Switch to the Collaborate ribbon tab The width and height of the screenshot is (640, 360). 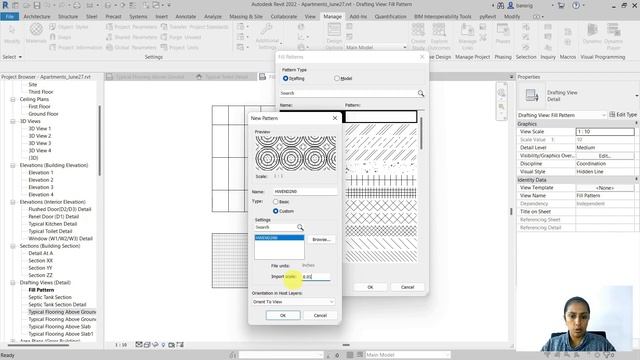[x=284, y=17]
